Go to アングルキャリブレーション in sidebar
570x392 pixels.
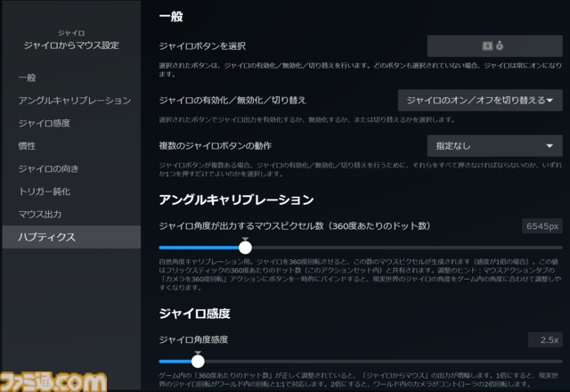(71, 101)
